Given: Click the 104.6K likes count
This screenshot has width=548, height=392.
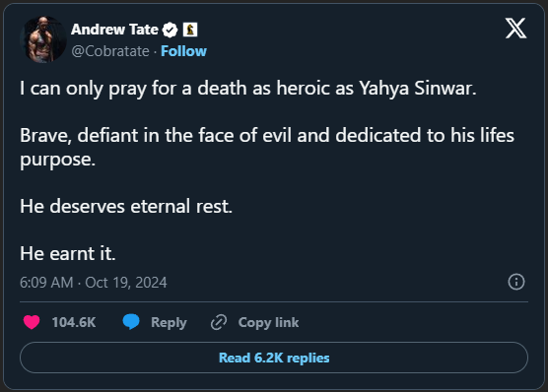Looking at the screenshot, I should click(74, 322).
